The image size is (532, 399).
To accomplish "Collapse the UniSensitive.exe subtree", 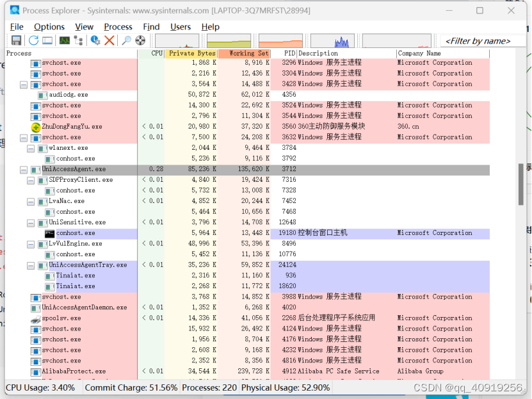I will coord(31,223).
